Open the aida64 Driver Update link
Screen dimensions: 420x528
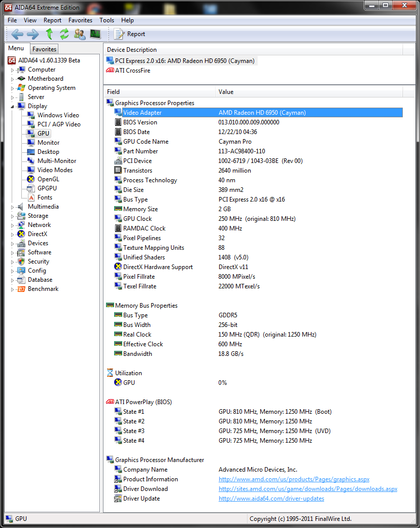tap(271, 499)
